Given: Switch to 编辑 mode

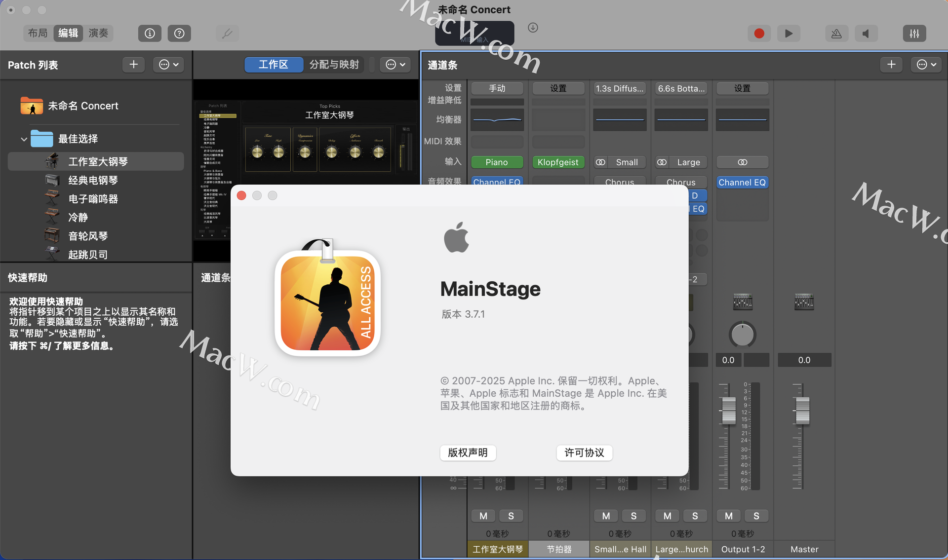Looking at the screenshot, I should coord(68,33).
